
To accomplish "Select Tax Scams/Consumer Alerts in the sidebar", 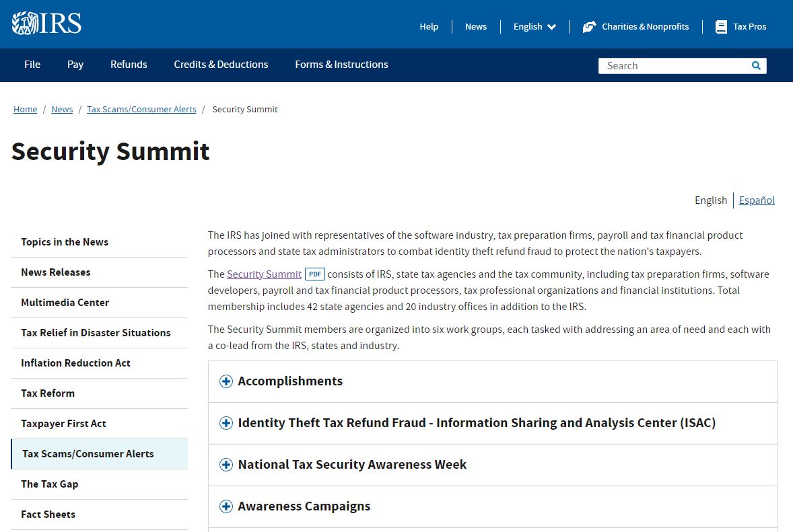I will tap(100, 454).
